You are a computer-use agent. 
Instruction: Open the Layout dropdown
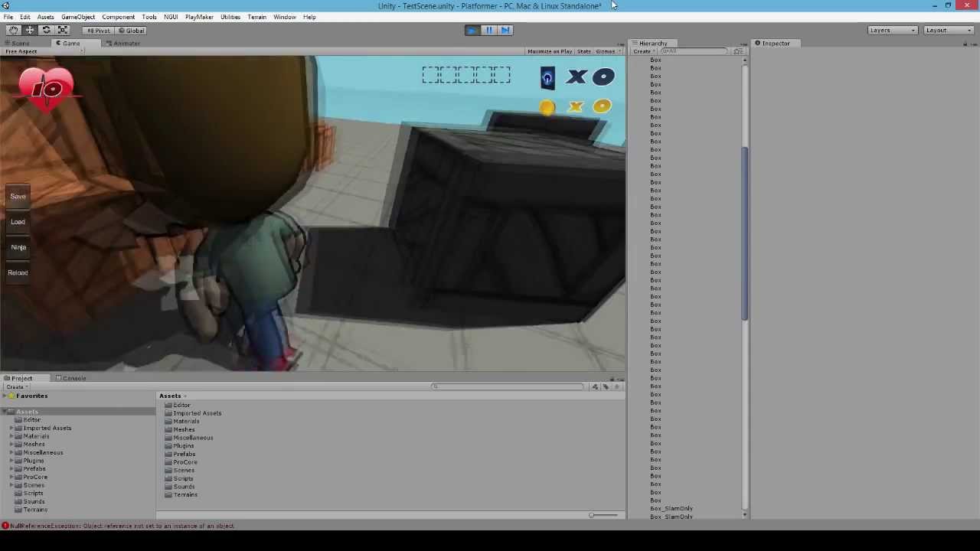tap(948, 30)
